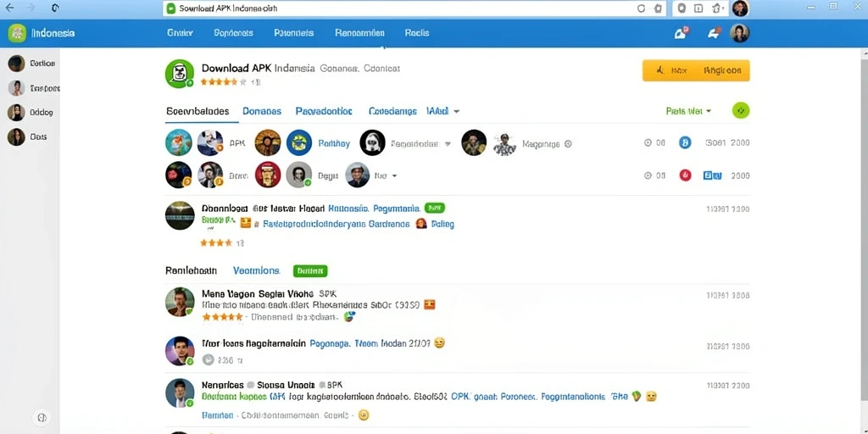The height and width of the screenshot is (434, 868).
Task: Click the orange button at top right
Action: [x=696, y=70]
